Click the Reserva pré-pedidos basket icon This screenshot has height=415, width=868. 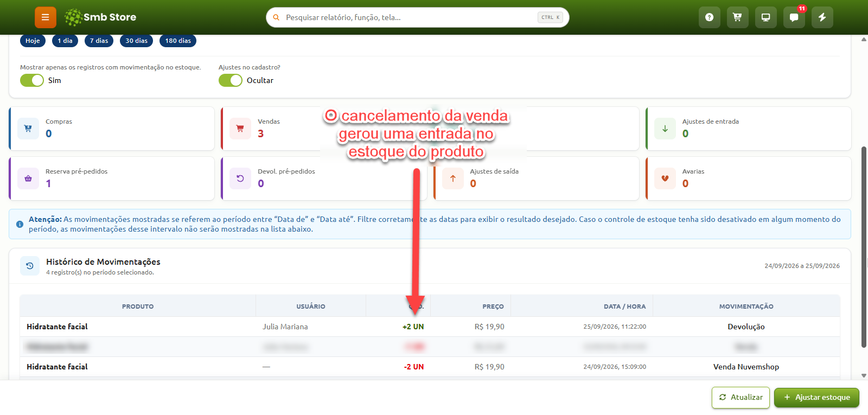point(28,178)
